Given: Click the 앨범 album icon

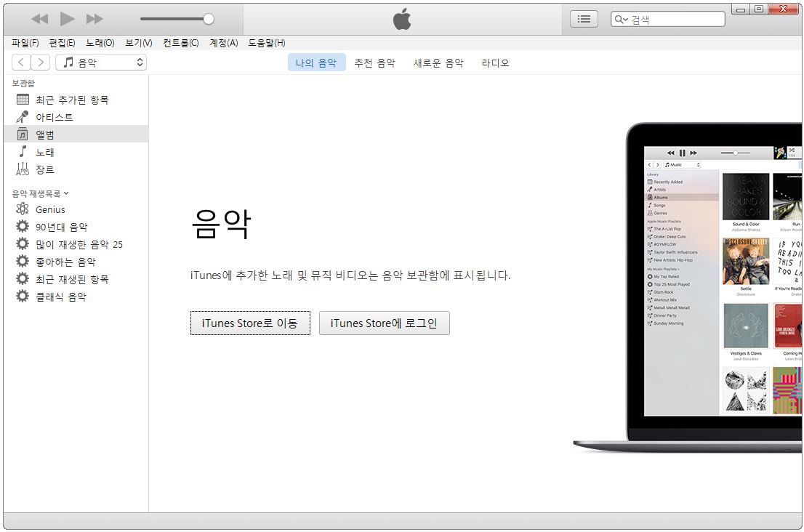Looking at the screenshot, I should pyautogui.click(x=23, y=134).
